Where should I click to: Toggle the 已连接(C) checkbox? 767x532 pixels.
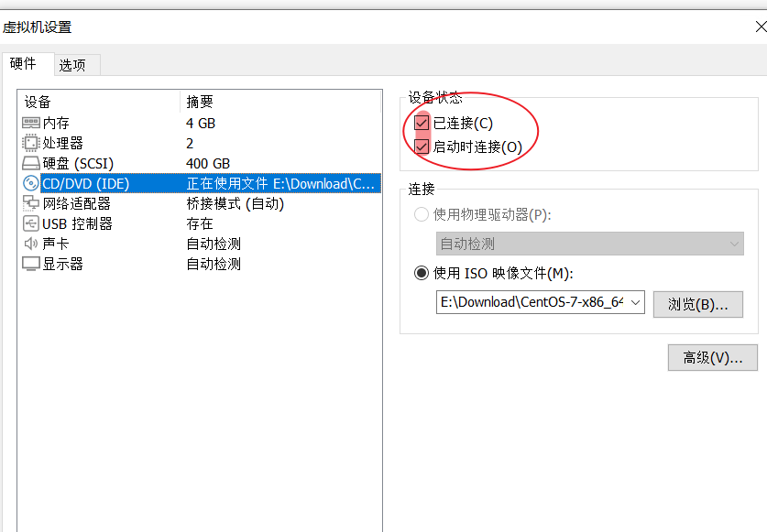click(x=422, y=123)
